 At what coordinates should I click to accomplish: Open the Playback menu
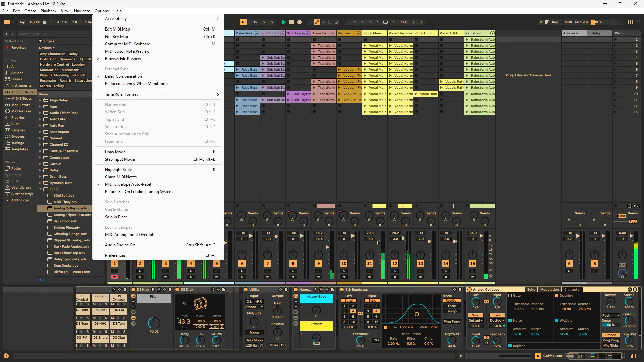48,11
